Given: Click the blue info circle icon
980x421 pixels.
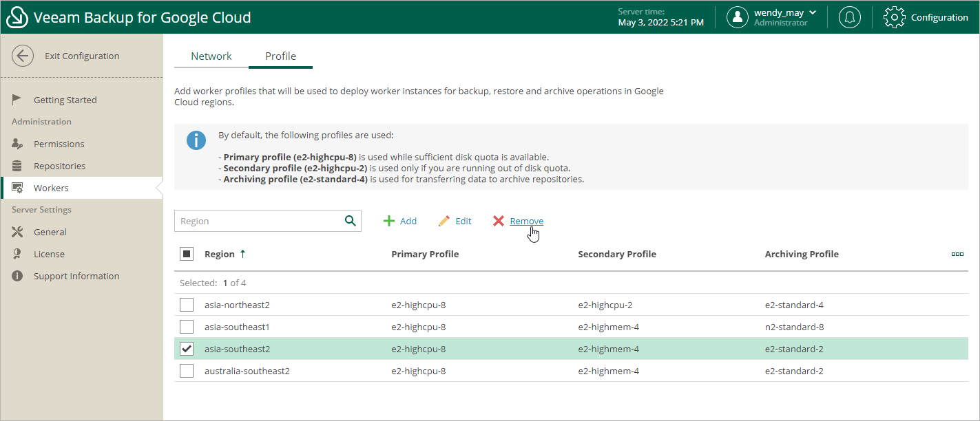Looking at the screenshot, I should (196, 140).
